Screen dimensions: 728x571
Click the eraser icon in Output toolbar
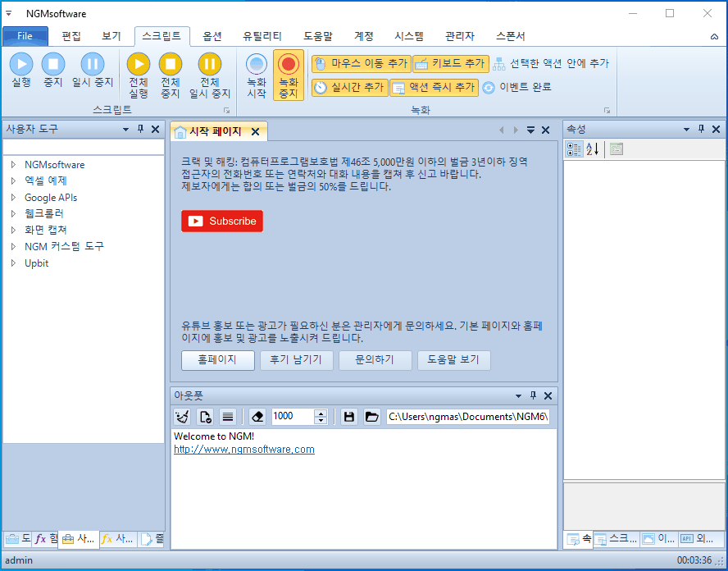(257, 417)
